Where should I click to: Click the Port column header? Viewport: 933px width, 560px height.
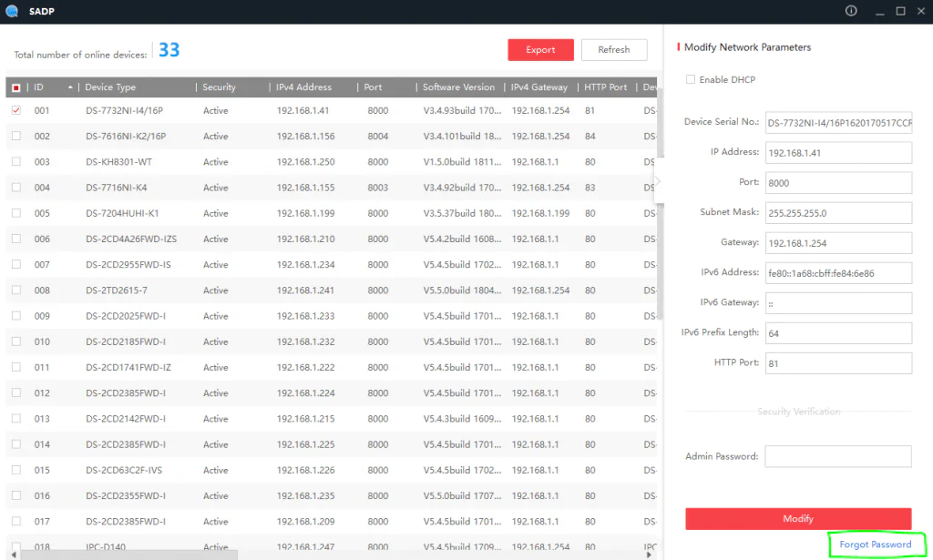(x=373, y=87)
